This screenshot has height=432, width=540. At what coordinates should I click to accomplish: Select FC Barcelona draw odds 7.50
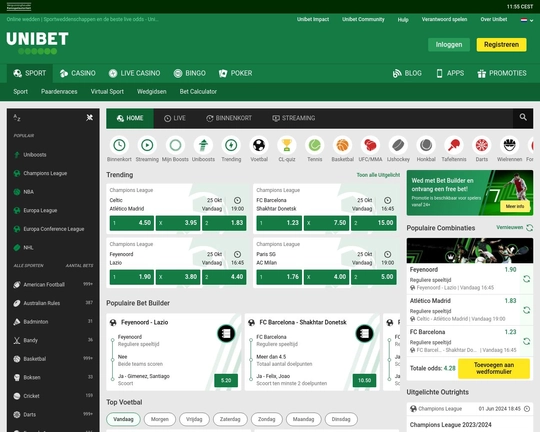326,223
